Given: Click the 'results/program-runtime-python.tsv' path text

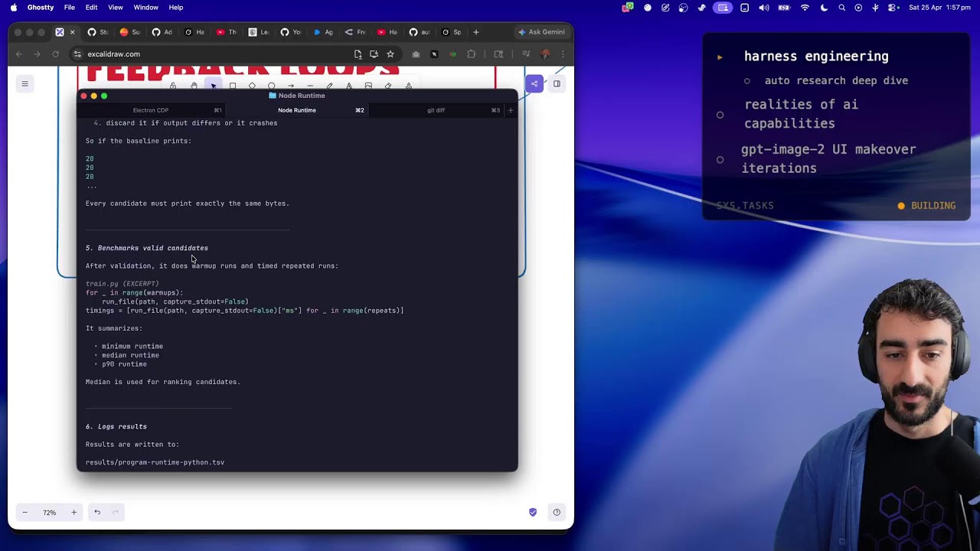Looking at the screenshot, I should [155, 462].
